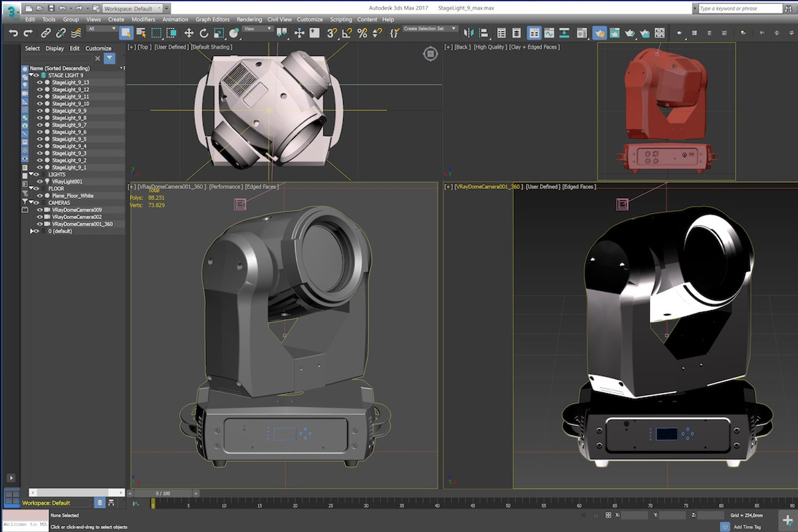The height and width of the screenshot is (532, 798).
Task: Toggle the Layer Explorer icon
Action: [516, 33]
